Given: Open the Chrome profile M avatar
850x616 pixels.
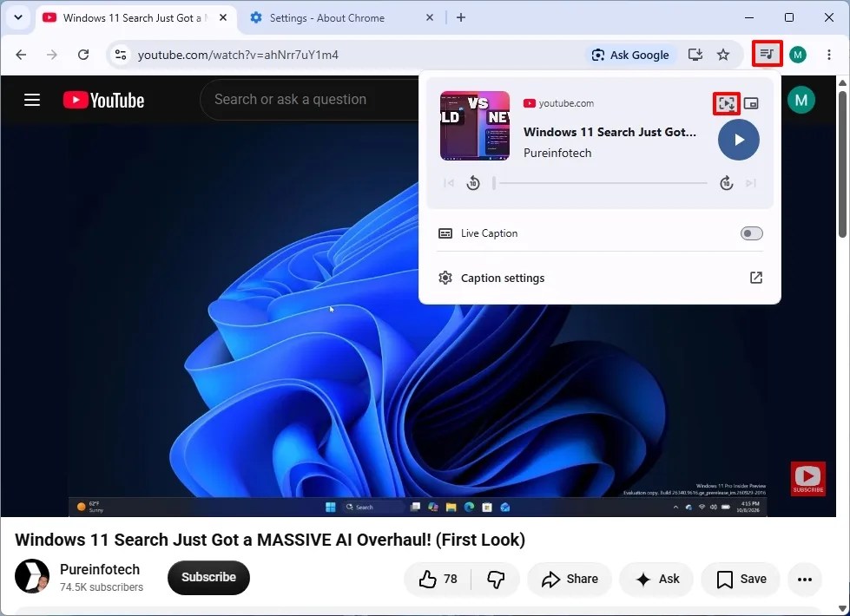Looking at the screenshot, I should 797,55.
